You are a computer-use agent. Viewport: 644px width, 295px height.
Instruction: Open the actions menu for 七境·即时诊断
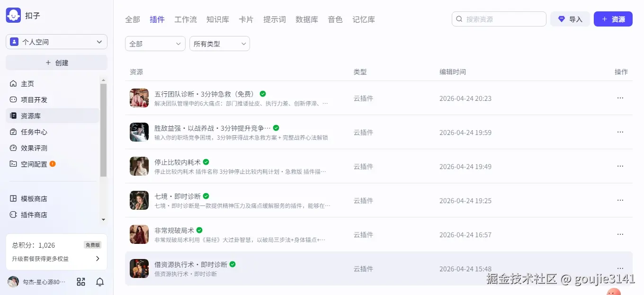point(620,200)
